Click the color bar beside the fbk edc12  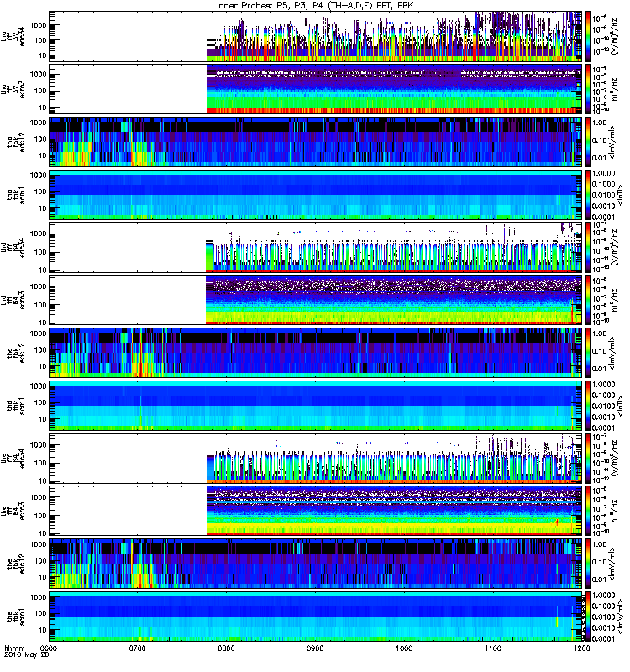coord(588,564)
